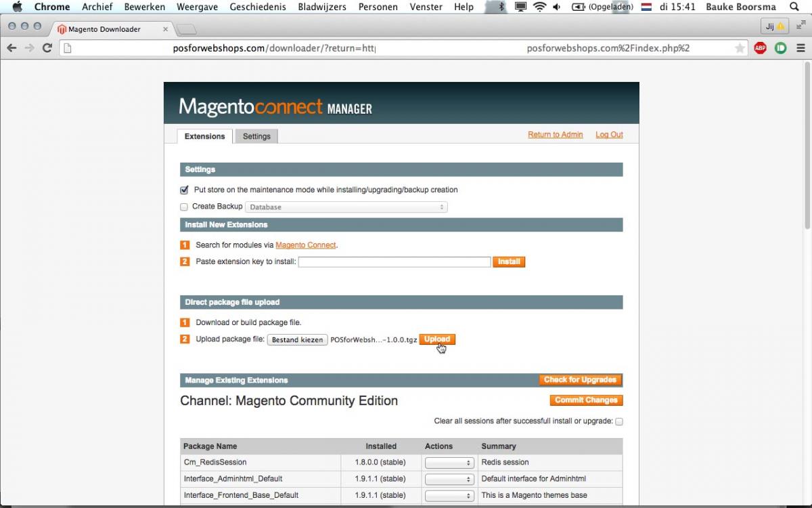This screenshot has width=812, height=508.
Task: Open the Database backup type dropdown
Action: [x=346, y=207]
